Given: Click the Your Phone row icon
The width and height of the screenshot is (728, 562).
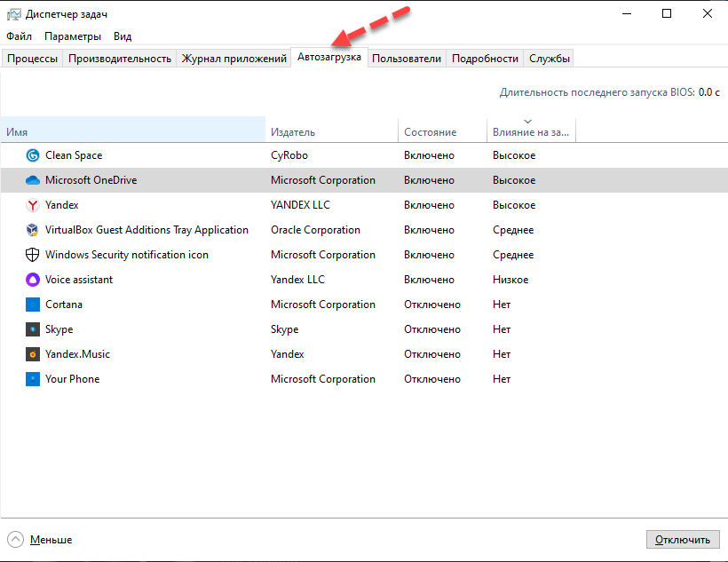Looking at the screenshot, I should [x=33, y=379].
